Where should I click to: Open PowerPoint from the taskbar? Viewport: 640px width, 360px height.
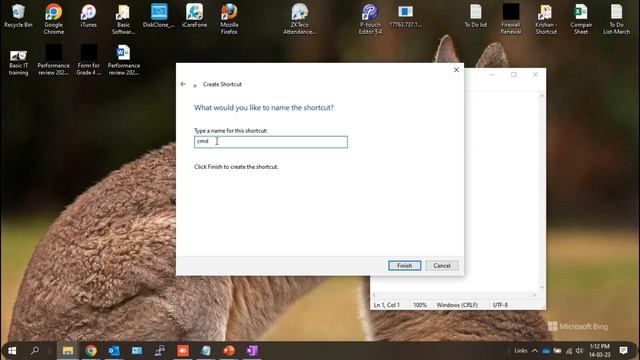(229, 351)
